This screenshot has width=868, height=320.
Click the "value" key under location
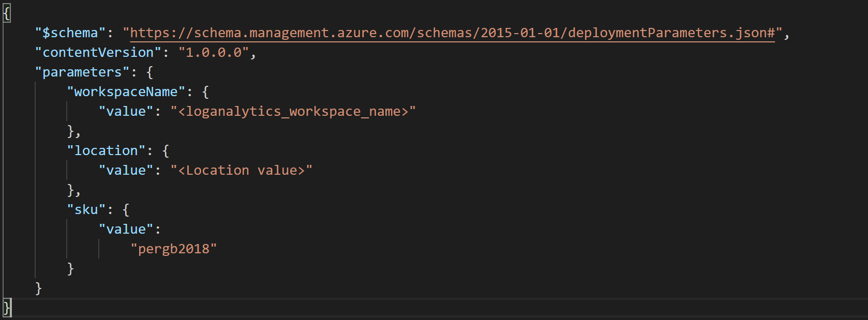click(x=126, y=171)
